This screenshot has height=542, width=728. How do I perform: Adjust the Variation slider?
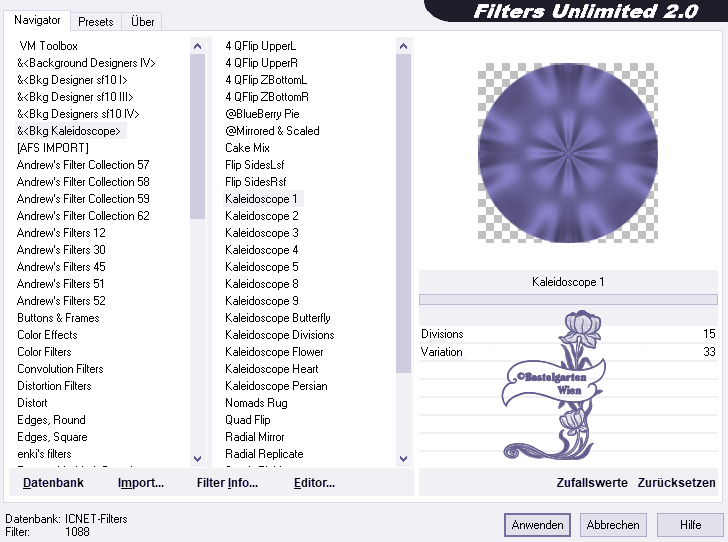click(x=568, y=352)
